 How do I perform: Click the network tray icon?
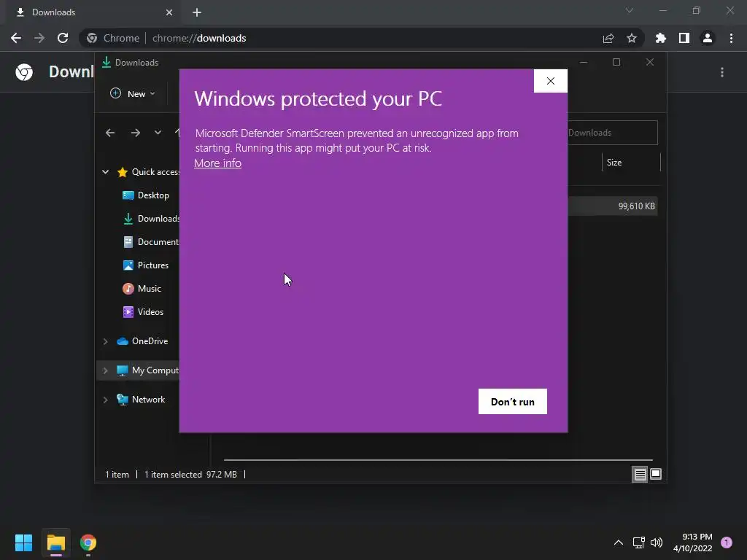click(638, 542)
